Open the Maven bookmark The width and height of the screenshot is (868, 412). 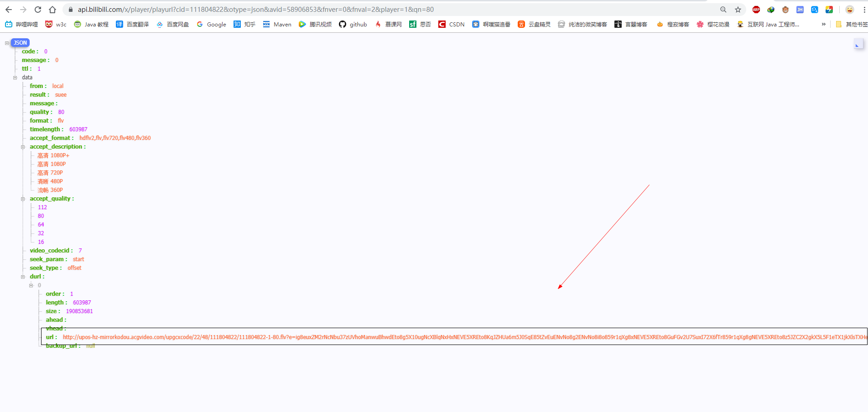coord(277,24)
